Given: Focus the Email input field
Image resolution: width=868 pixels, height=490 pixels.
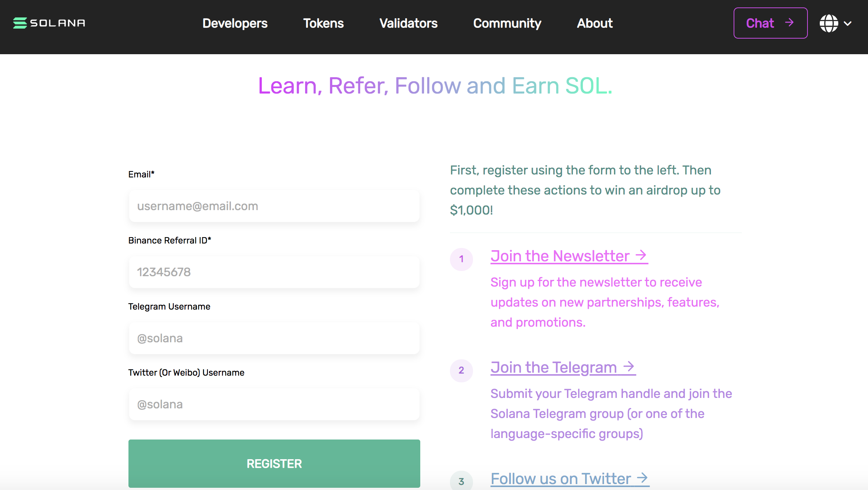Looking at the screenshot, I should [x=274, y=206].
